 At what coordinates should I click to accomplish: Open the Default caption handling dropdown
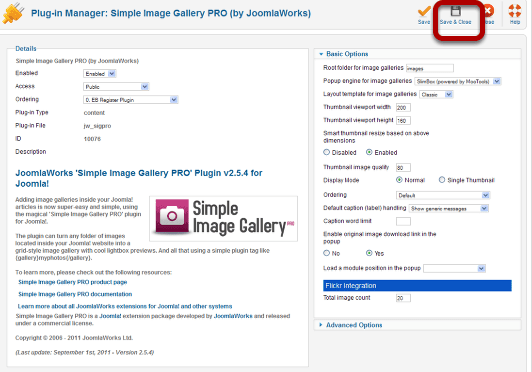[449, 208]
